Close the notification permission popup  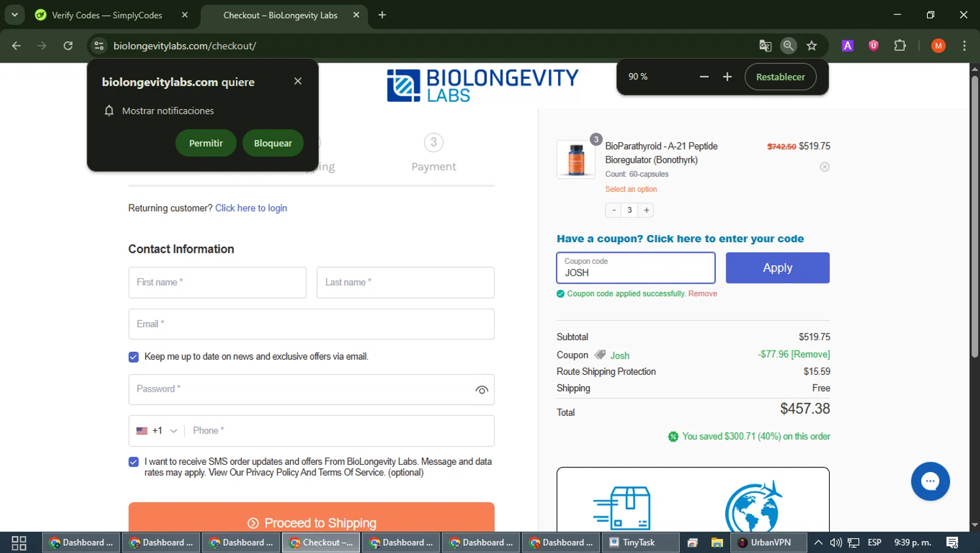tap(298, 81)
